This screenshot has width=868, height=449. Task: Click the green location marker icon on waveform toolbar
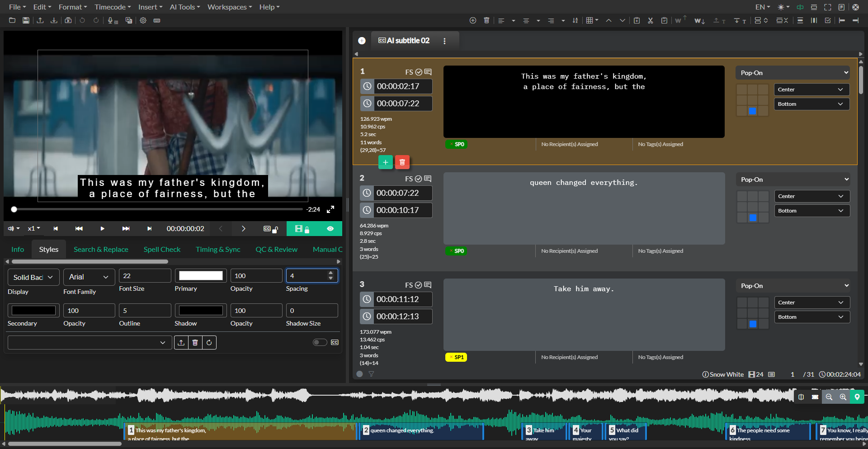857,397
